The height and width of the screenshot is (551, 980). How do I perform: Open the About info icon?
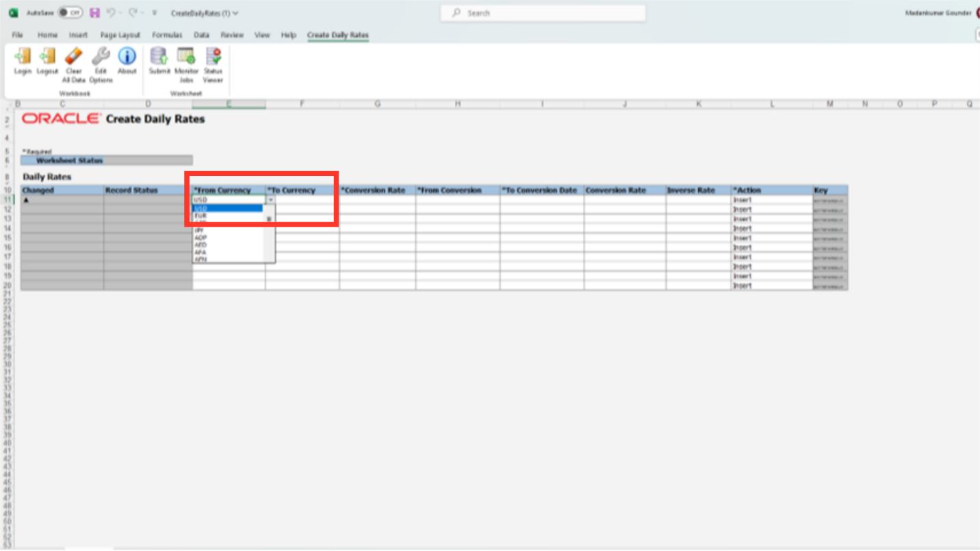(x=127, y=57)
